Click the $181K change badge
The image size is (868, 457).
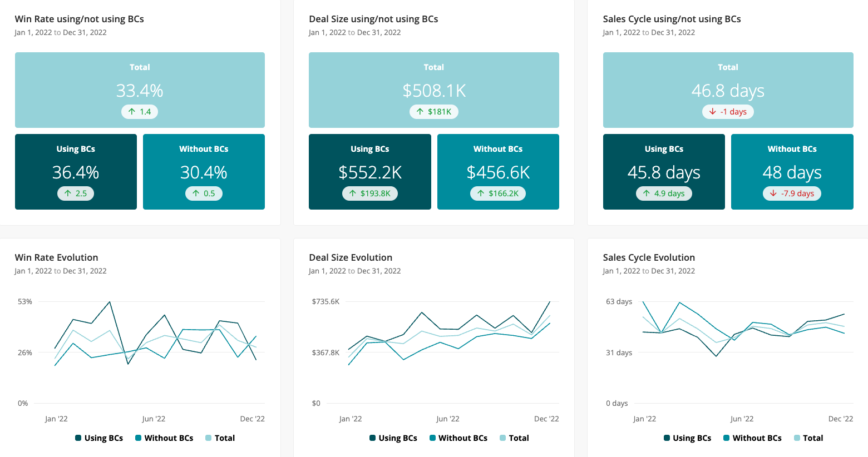coord(434,112)
